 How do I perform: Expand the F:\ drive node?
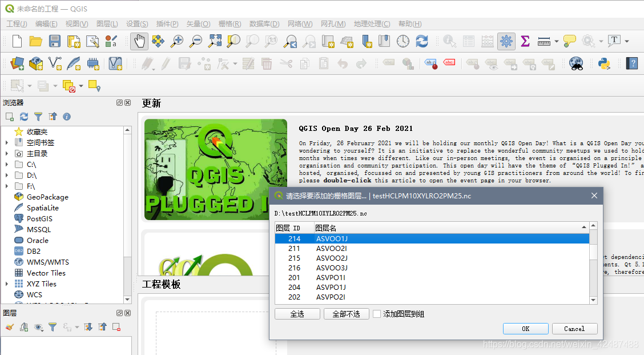(x=7, y=186)
